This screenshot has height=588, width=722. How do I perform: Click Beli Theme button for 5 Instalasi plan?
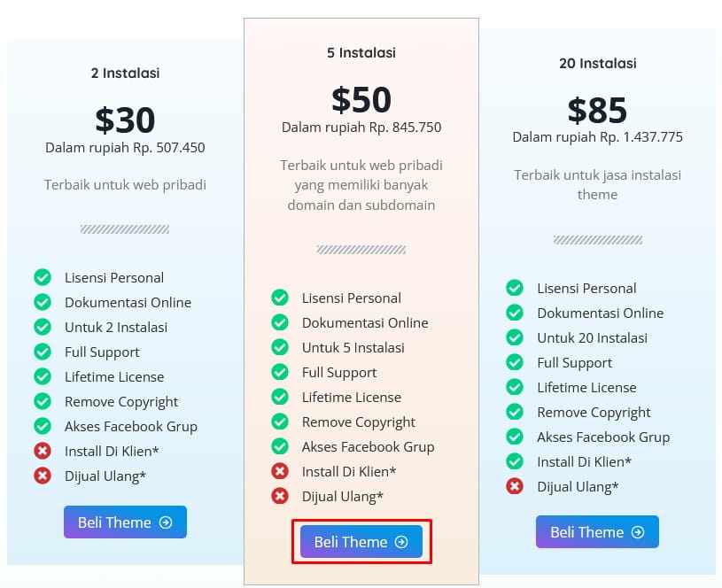point(361,542)
